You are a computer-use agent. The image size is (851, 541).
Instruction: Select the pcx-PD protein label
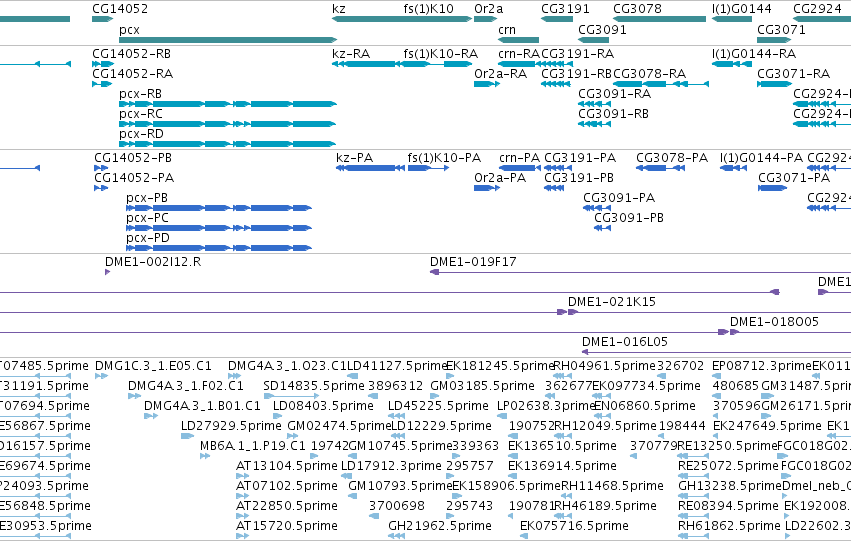(148, 238)
